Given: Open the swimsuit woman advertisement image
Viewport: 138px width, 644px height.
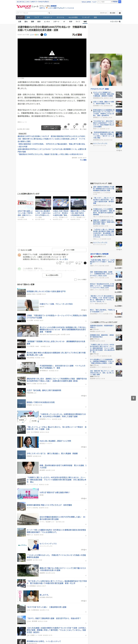Looking at the screenshot, I should click(106, 70).
